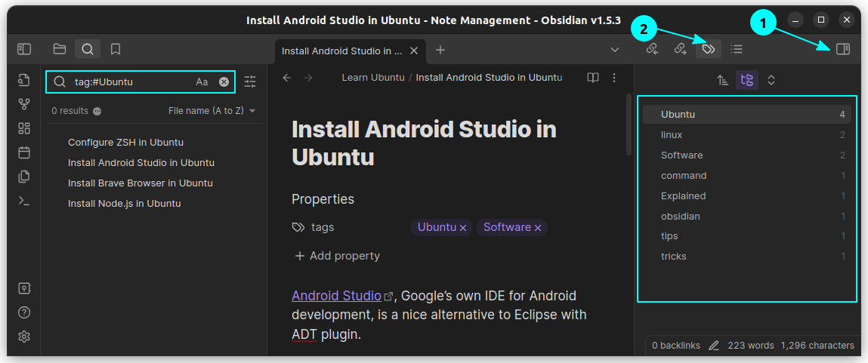Open the Tags pane icon
The width and height of the screenshot is (868, 363).
[708, 49]
